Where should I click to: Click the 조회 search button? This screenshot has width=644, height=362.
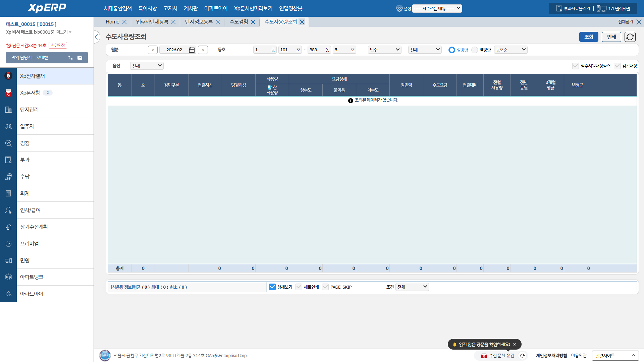[588, 37]
